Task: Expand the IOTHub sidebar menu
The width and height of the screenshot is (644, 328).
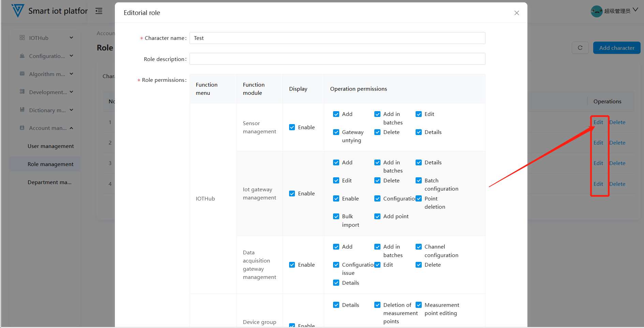Action: 71,38
